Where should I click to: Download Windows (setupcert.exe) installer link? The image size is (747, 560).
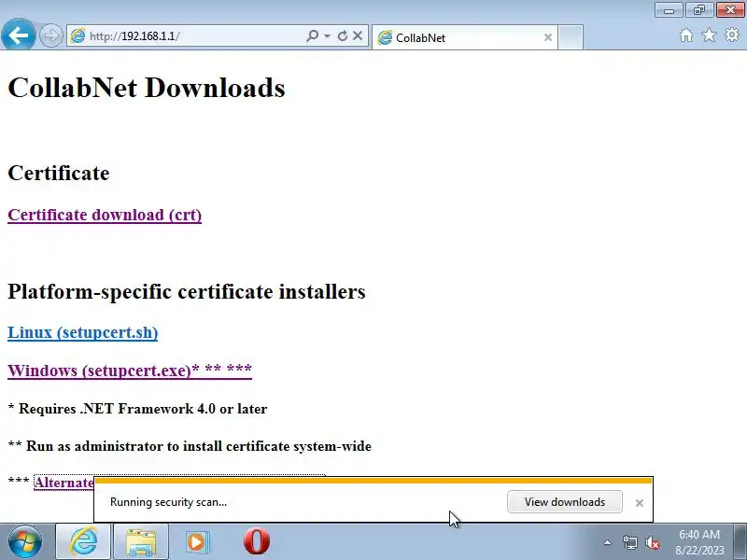pyautogui.click(x=130, y=370)
